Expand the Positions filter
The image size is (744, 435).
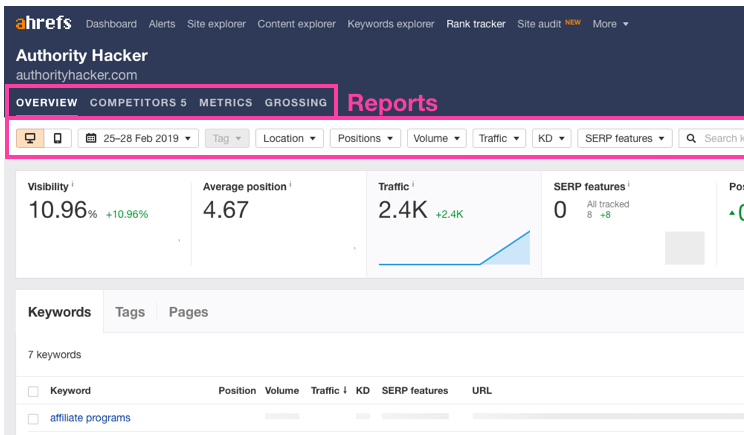click(x=365, y=138)
